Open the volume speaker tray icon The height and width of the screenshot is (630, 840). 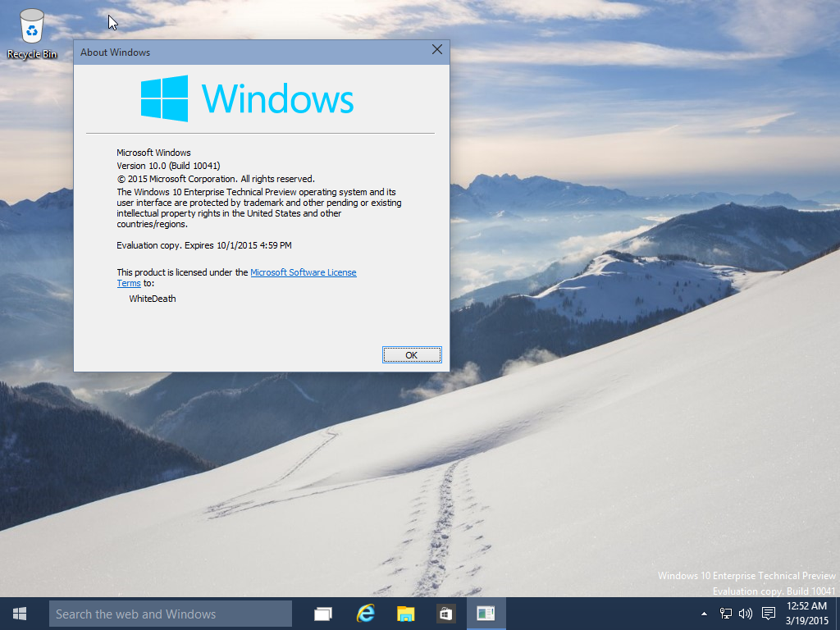click(745, 614)
